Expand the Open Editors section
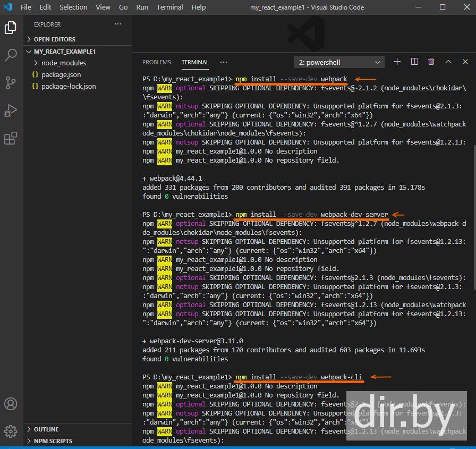 tap(54, 39)
